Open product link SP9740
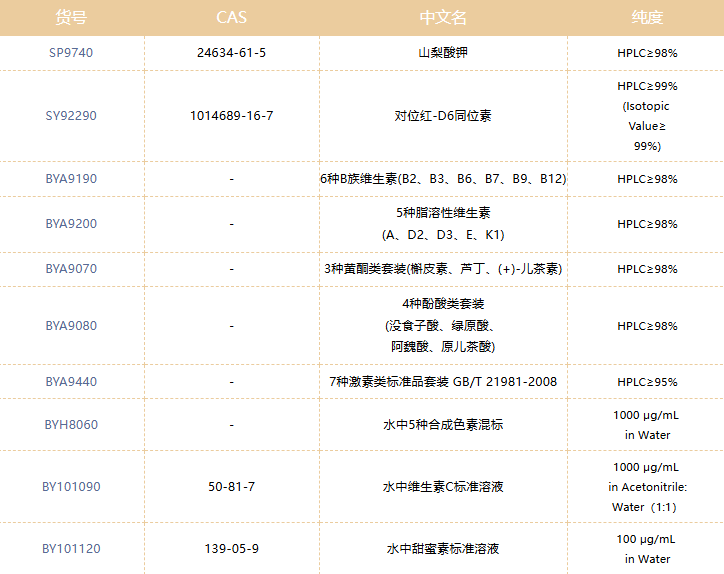This screenshot has width=724, height=574. pyautogui.click(x=71, y=52)
